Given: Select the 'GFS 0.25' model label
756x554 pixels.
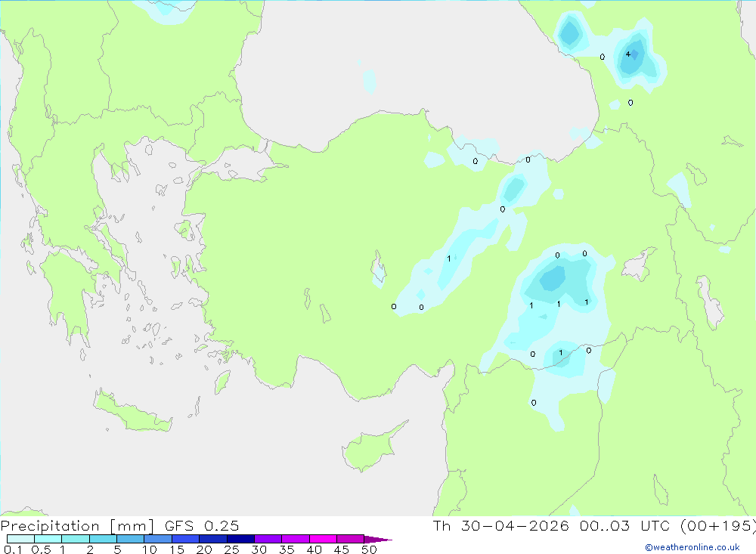Looking at the screenshot, I should click(x=202, y=525).
